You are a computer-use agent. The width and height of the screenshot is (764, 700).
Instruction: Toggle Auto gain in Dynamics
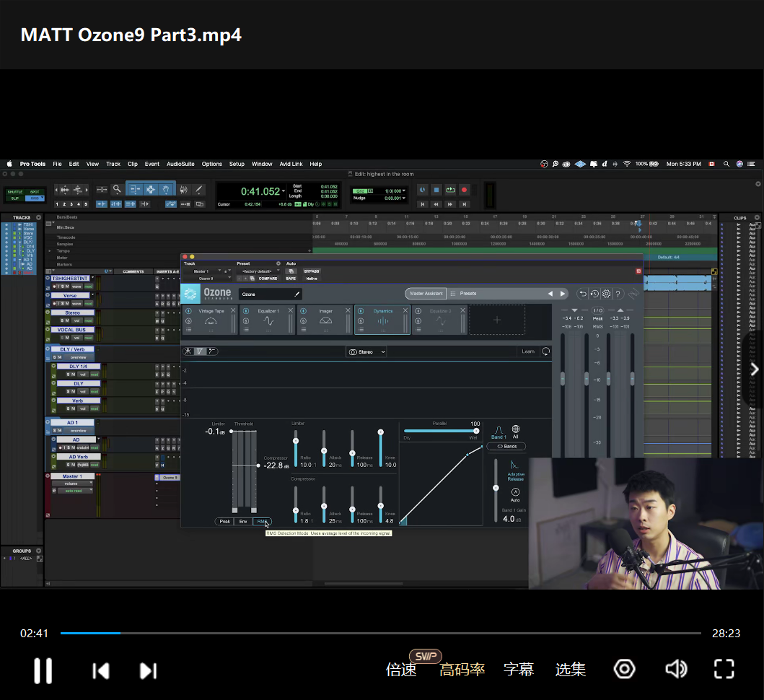(516, 495)
